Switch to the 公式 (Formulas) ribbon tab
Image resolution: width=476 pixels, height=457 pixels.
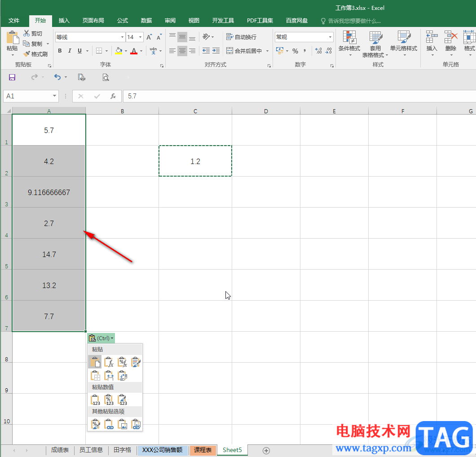(123, 21)
